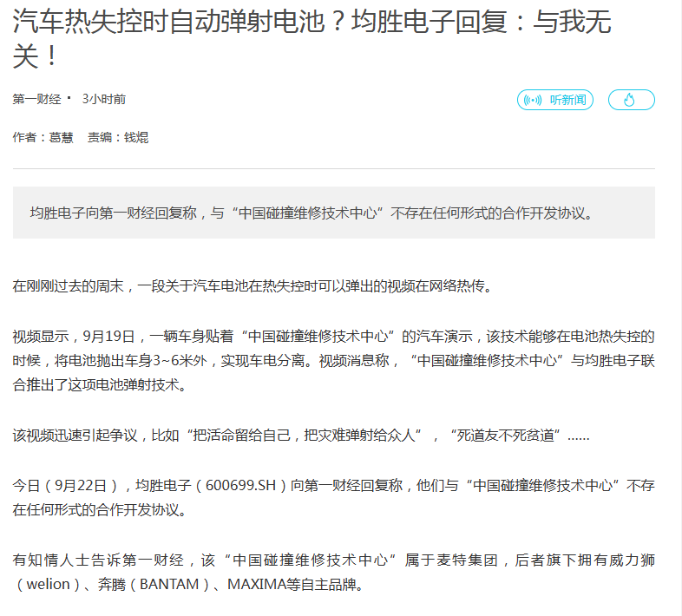Click the 作者 label before author name
Screen dimensions: 682x616
tap(24, 137)
